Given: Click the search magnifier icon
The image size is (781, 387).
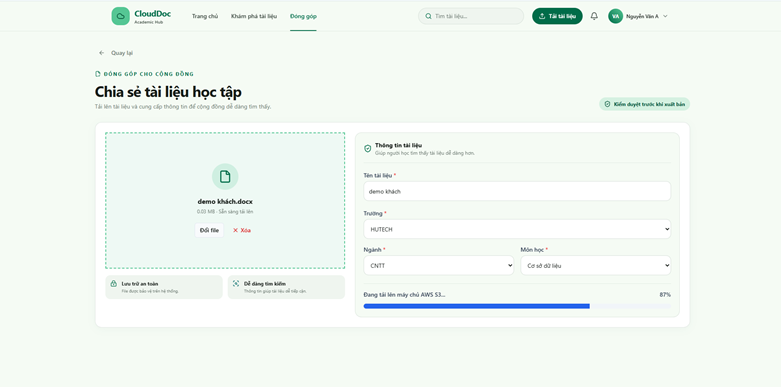Looking at the screenshot, I should pyautogui.click(x=428, y=16).
